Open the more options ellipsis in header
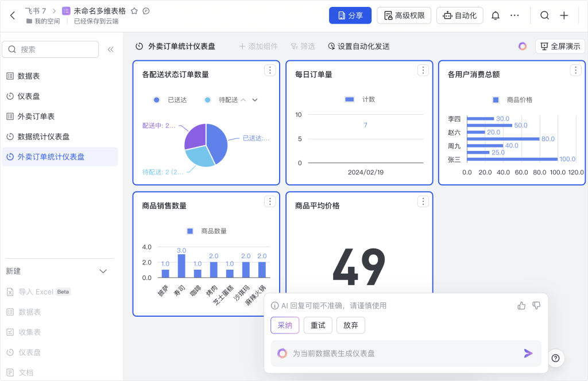Screen dimensions: 588x381 point(514,15)
